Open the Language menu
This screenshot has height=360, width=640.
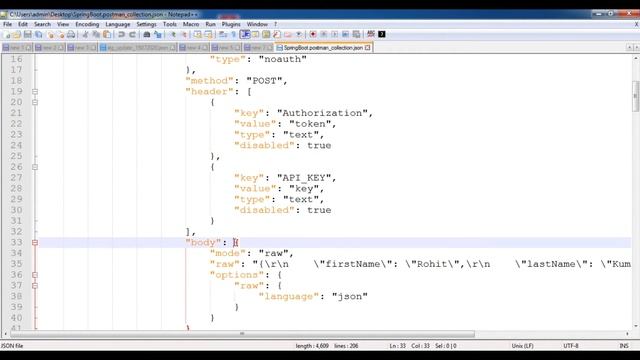[x=118, y=24]
